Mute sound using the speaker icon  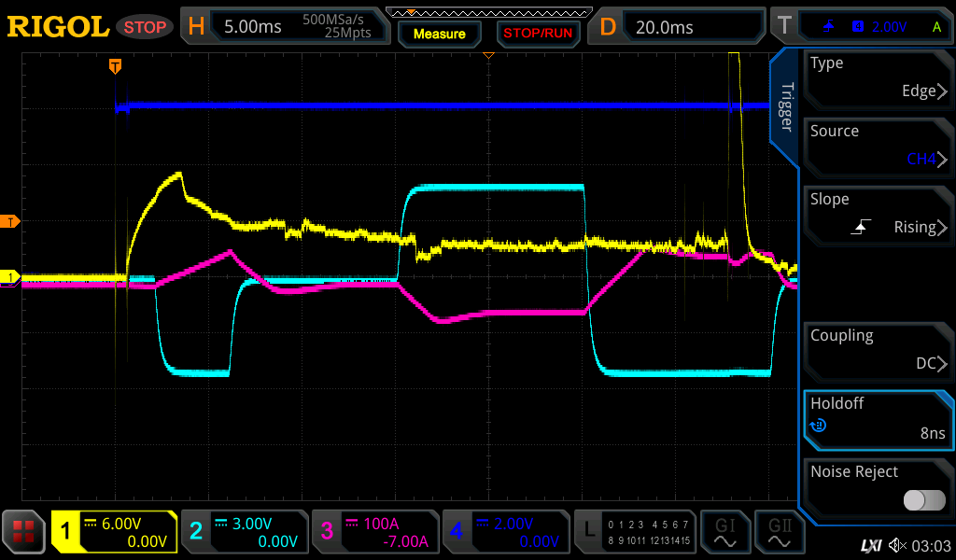[x=897, y=544]
